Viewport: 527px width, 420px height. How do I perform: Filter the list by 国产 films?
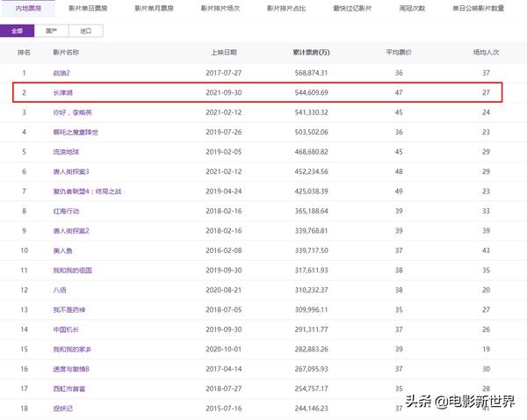[52, 31]
